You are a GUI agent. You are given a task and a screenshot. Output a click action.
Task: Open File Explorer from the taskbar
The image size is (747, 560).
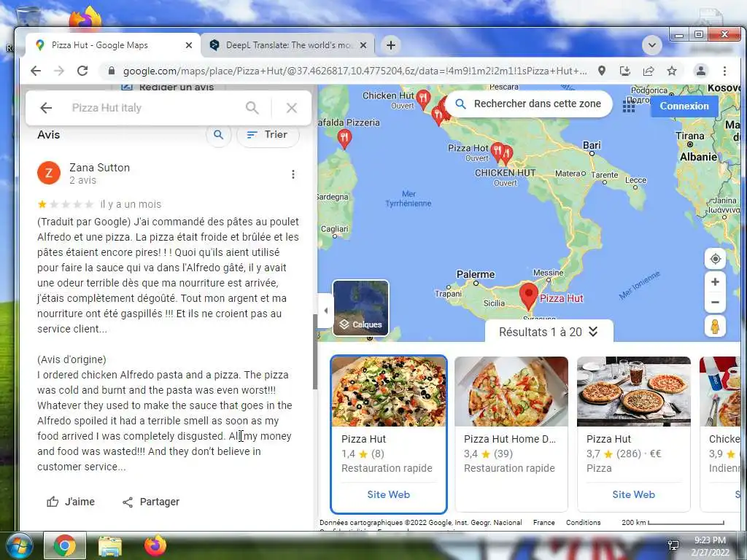tap(110, 545)
